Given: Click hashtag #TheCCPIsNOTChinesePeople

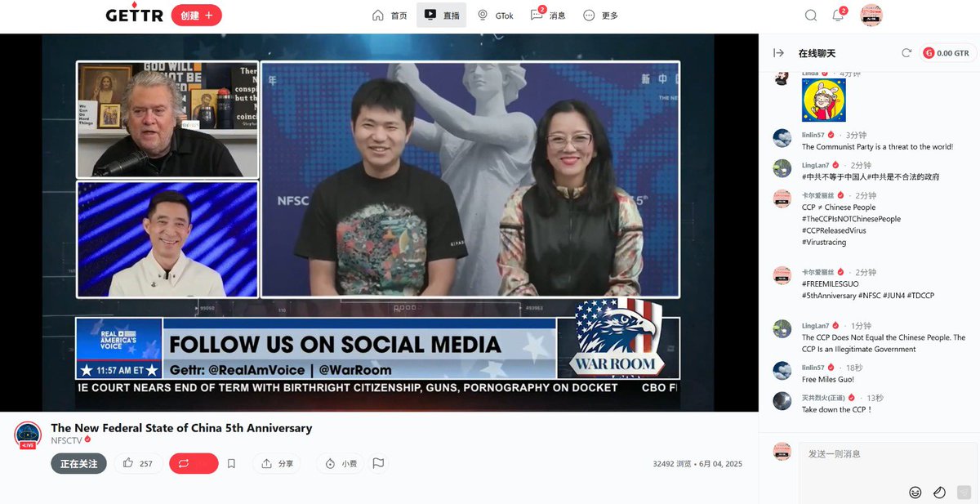Looking at the screenshot, I should click(851, 219).
